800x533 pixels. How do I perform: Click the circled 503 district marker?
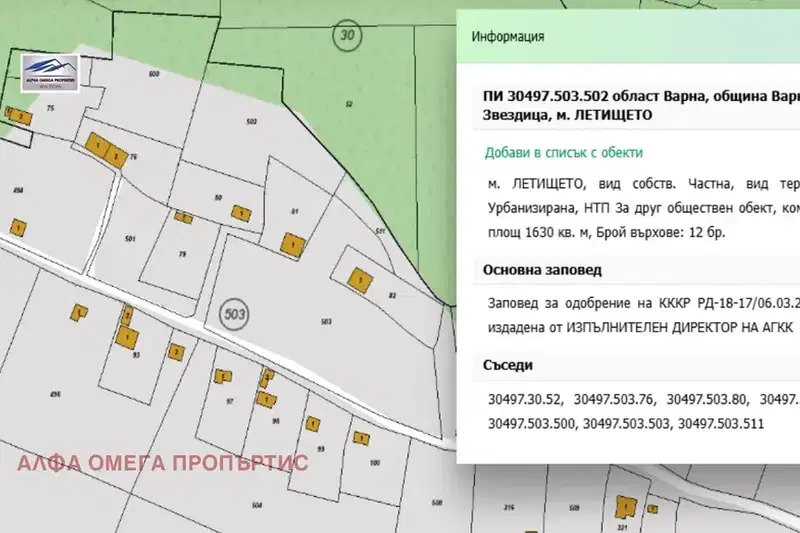coord(235,314)
